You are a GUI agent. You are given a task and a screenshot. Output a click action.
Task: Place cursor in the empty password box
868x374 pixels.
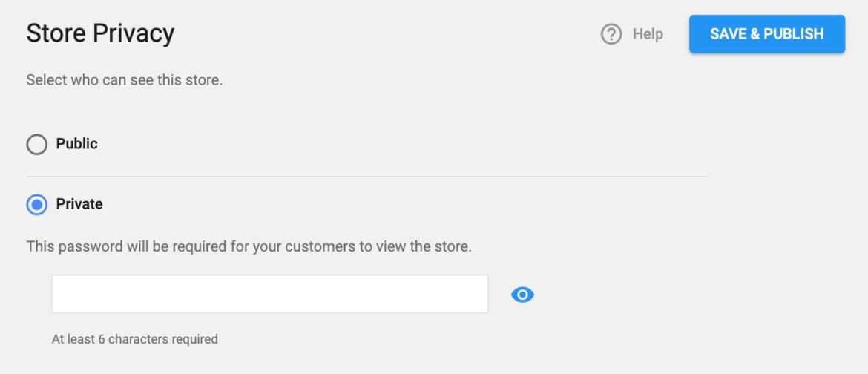270,294
